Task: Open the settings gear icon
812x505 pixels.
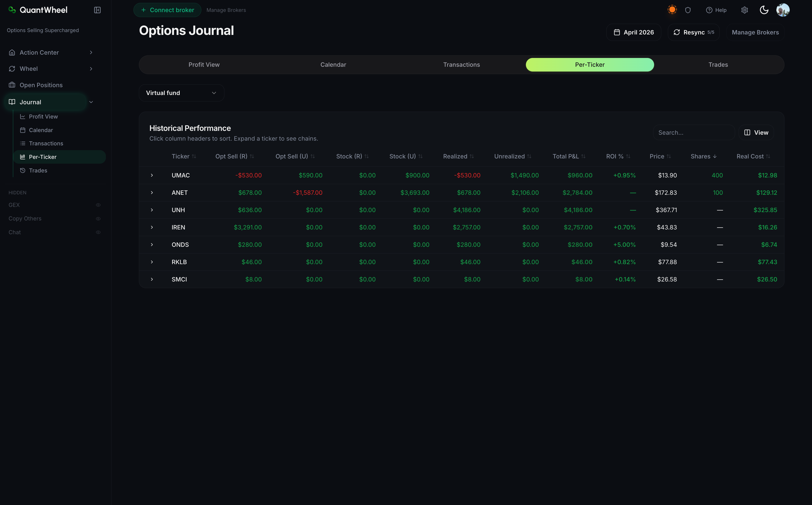Action: (745, 10)
